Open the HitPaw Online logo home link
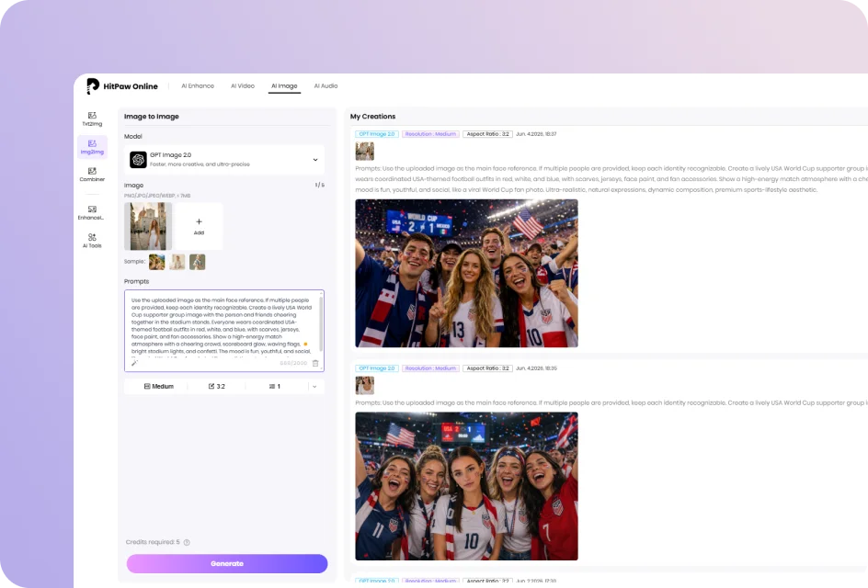Viewport: 868px width, 588px height. 122,85
